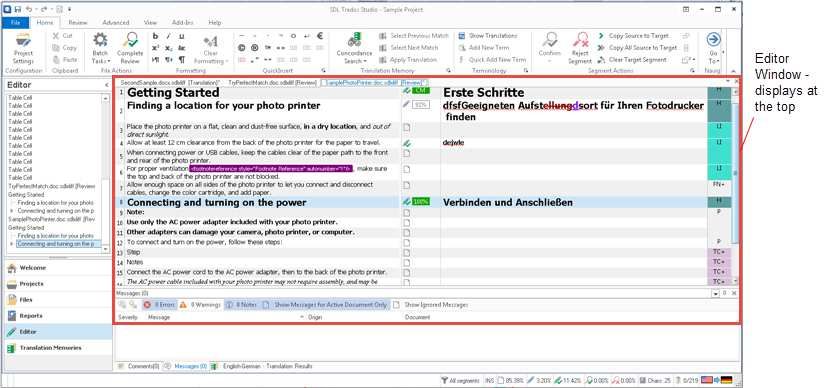Click Copy All Source to Target
Viewport: 824px width, 388px height.
pyautogui.click(x=637, y=48)
